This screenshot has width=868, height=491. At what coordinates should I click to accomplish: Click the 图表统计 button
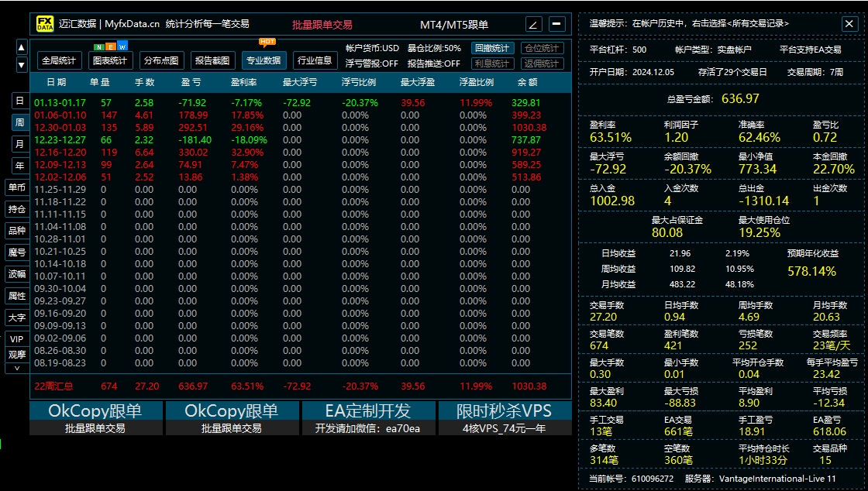(110, 60)
